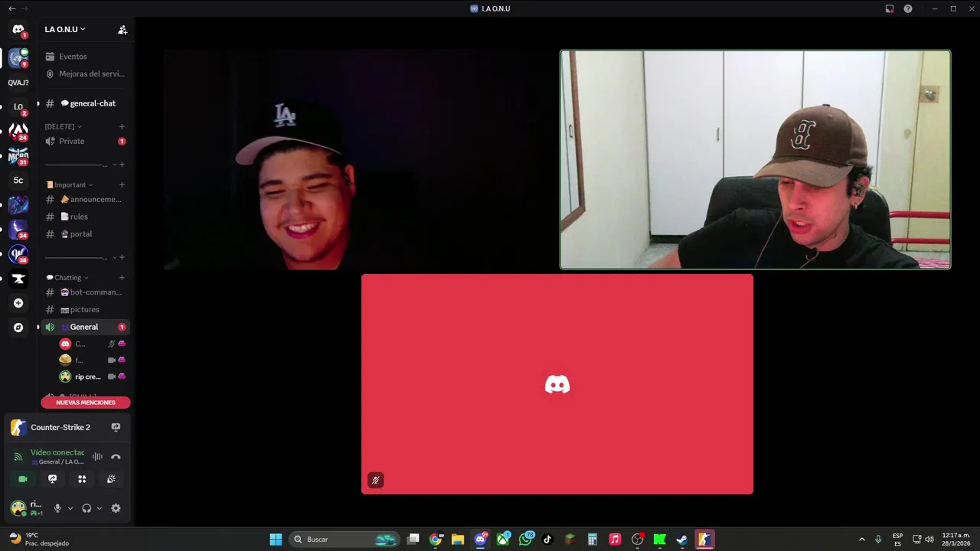Click the Buscar taskbar search box
This screenshot has height=551, width=980.
pyautogui.click(x=345, y=540)
